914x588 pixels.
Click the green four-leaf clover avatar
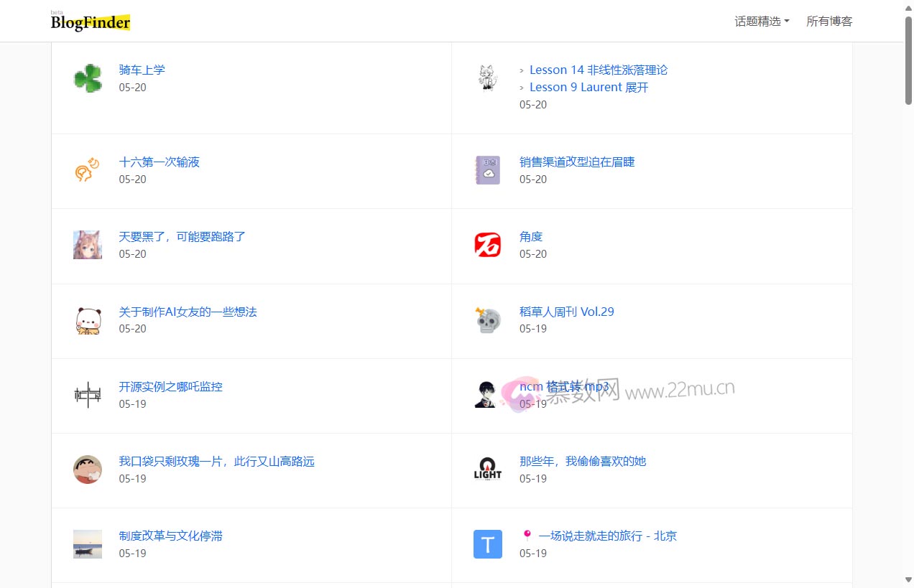[88, 78]
